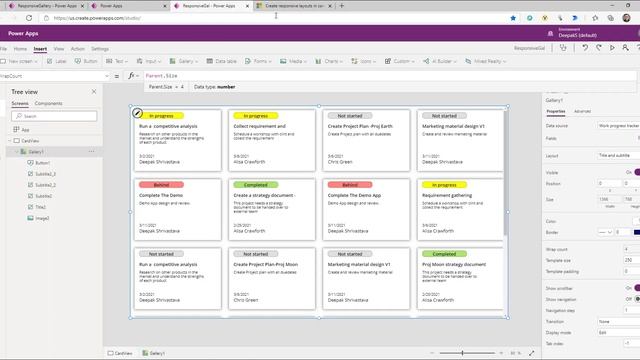Open the Layout dropdown
This screenshot has width=640, height=360.
618,156
